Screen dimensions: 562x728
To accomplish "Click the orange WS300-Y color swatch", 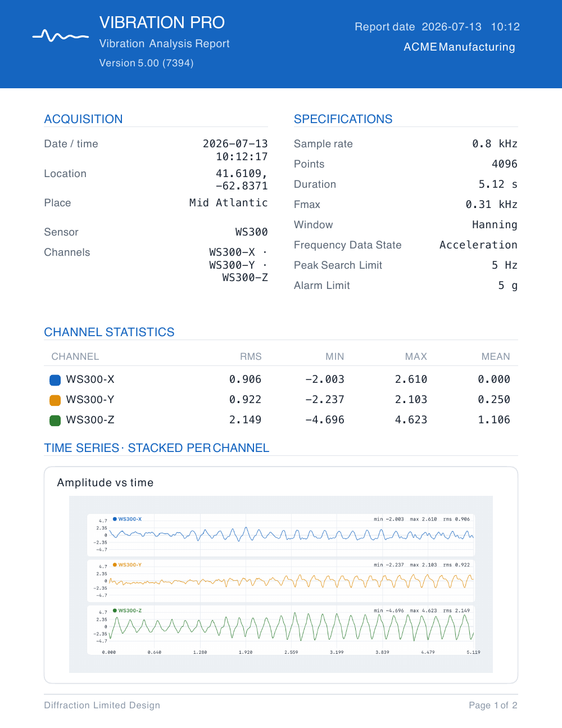I will [55, 400].
